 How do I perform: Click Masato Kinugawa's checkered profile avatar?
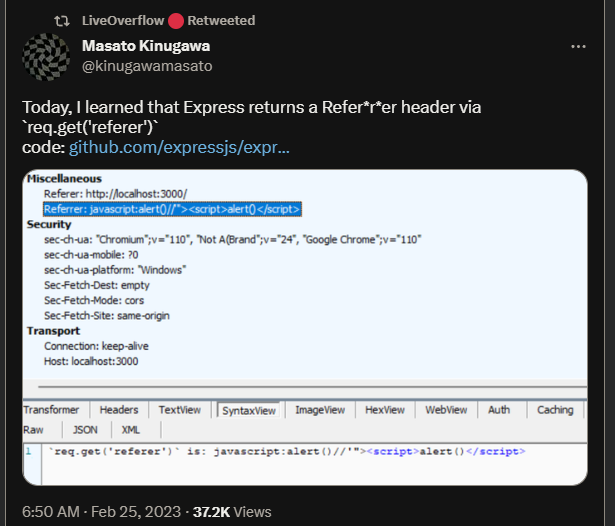tap(46, 57)
